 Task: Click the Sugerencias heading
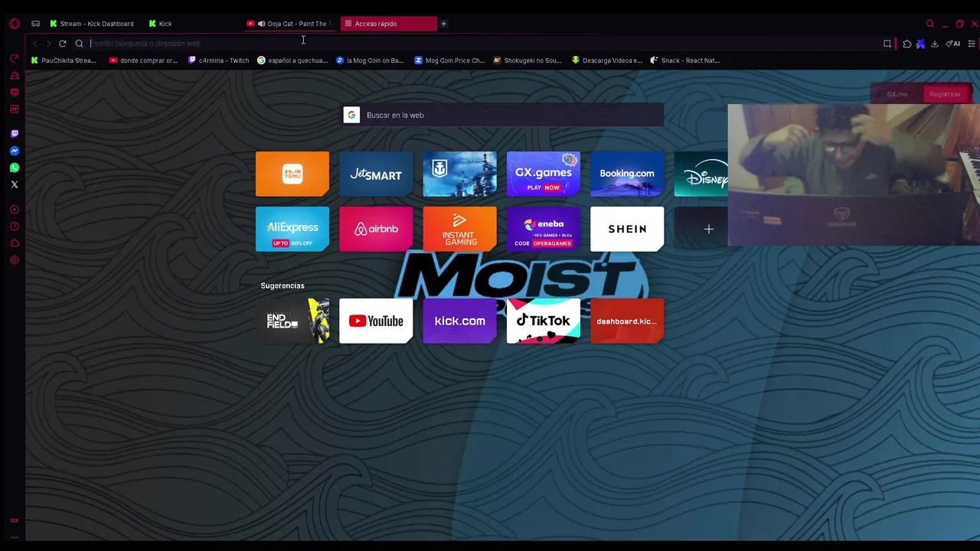(x=283, y=285)
